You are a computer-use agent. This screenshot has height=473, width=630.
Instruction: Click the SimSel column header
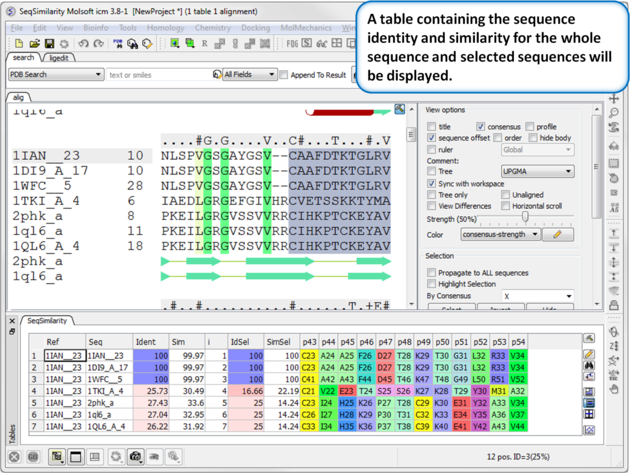277,342
